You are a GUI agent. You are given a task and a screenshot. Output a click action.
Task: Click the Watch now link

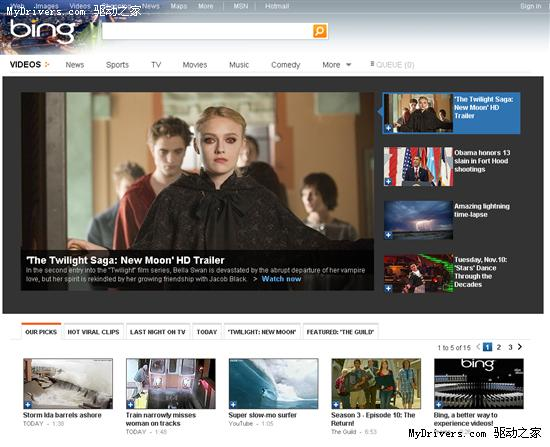281,279
